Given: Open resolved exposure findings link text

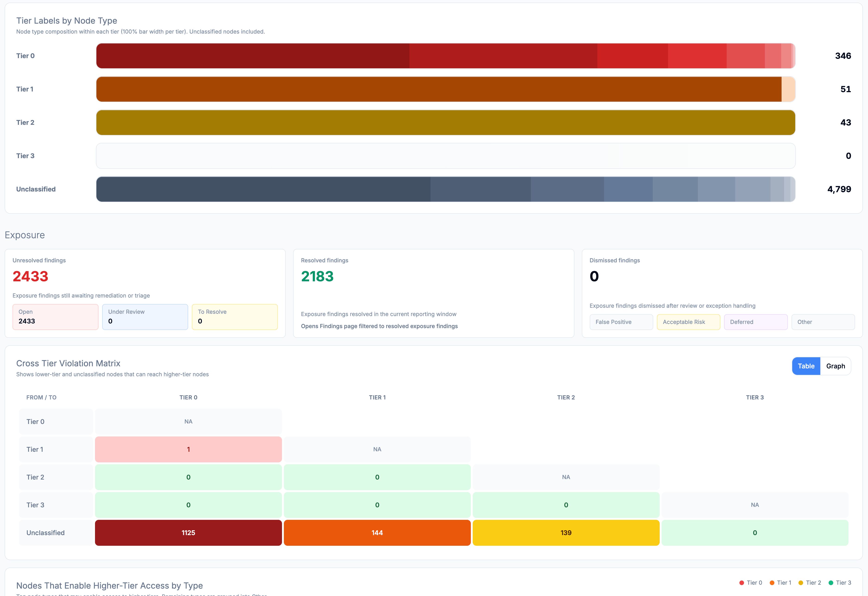Looking at the screenshot, I should coord(379,326).
